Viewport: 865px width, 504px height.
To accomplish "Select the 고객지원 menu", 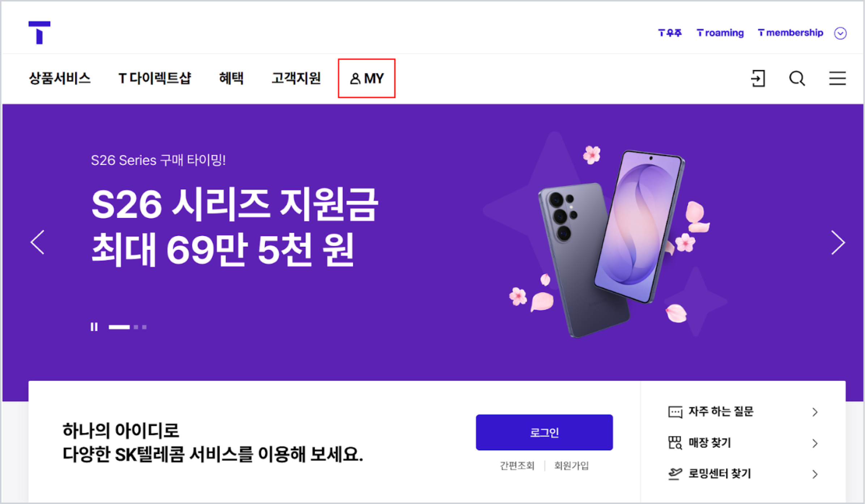I will pyautogui.click(x=296, y=78).
